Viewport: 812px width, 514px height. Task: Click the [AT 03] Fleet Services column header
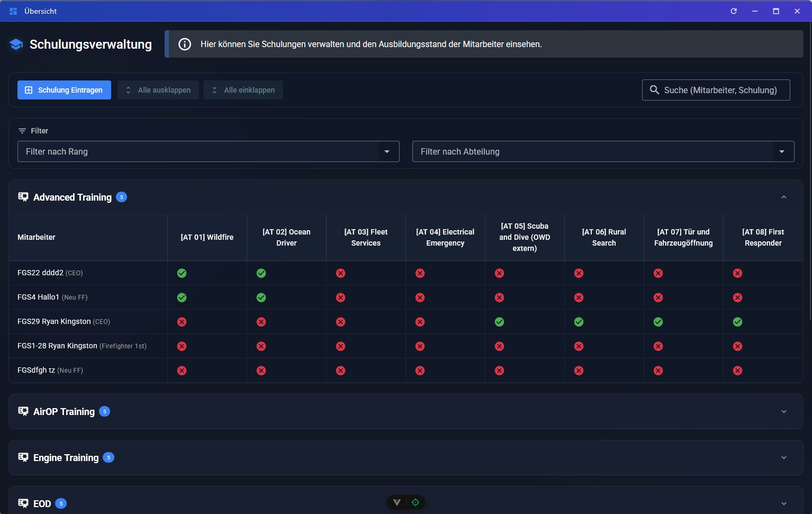click(366, 237)
